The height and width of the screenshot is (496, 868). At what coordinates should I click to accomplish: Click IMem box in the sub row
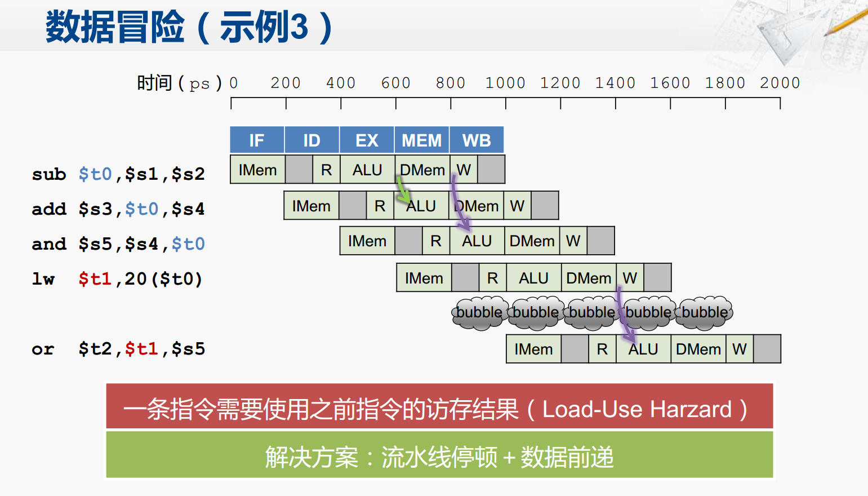click(x=258, y=170)
